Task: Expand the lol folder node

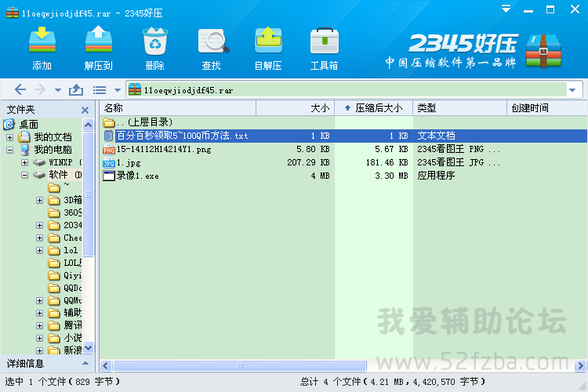Action: 39,250
